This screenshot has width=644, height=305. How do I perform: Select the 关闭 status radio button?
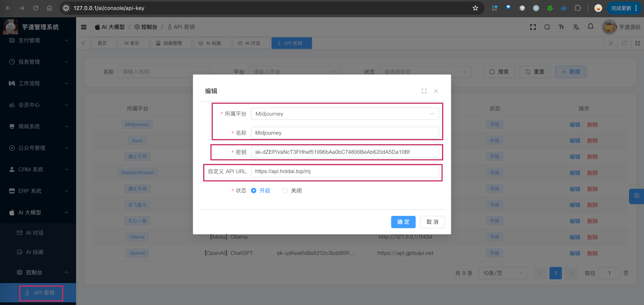point(285,191)
